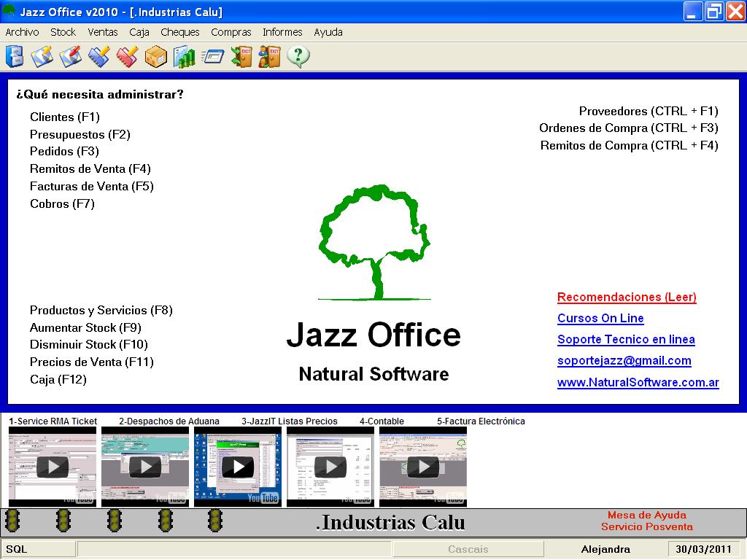This screenshot has height=560, width=747.
Task: Click the blue file cabinet toolbar icon
Action: (x=15, y=57)
